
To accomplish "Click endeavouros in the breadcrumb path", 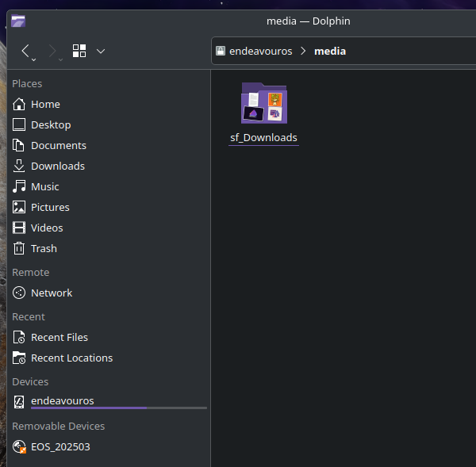I will (260, 51).
